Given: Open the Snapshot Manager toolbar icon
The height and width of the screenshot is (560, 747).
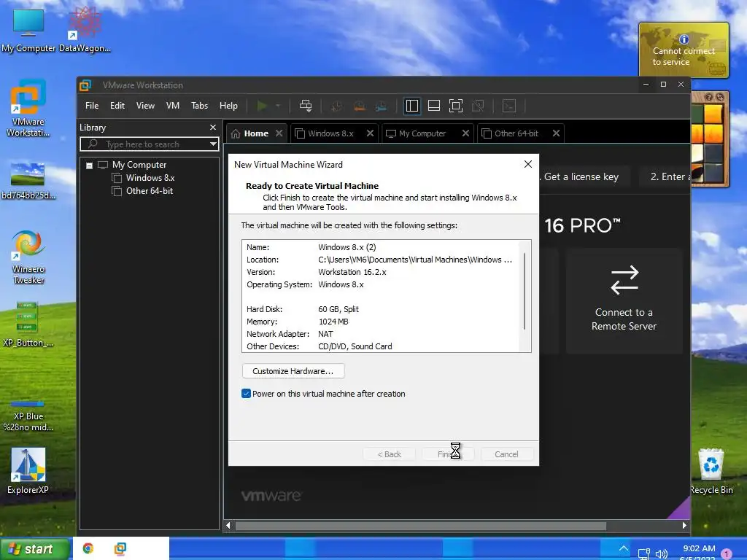Looking at the screenshot, I should 381,106.
